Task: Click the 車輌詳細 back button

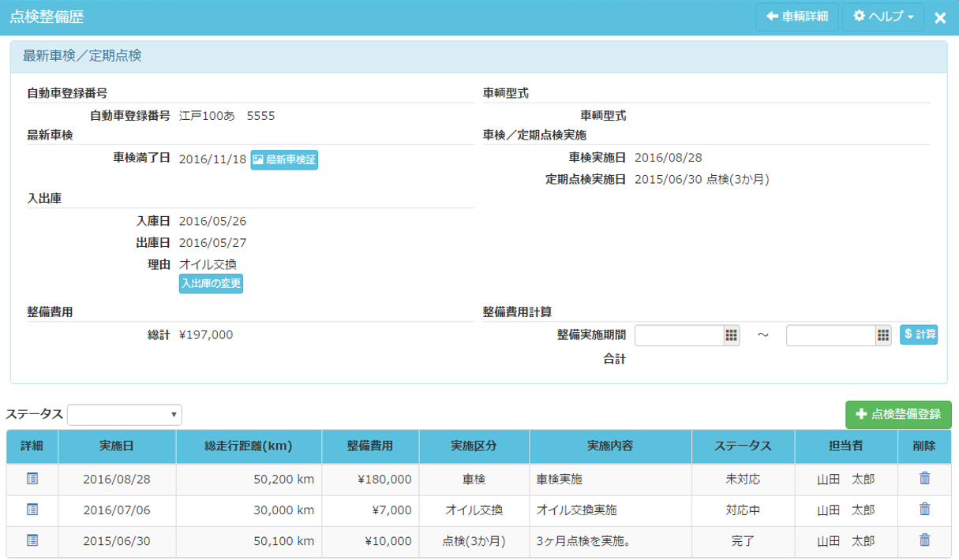Action: 797,17
